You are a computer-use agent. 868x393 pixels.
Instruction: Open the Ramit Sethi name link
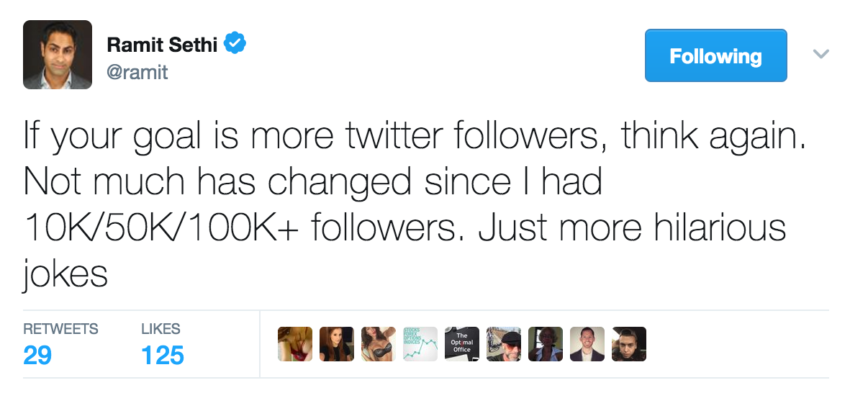(x=163, y=44)
